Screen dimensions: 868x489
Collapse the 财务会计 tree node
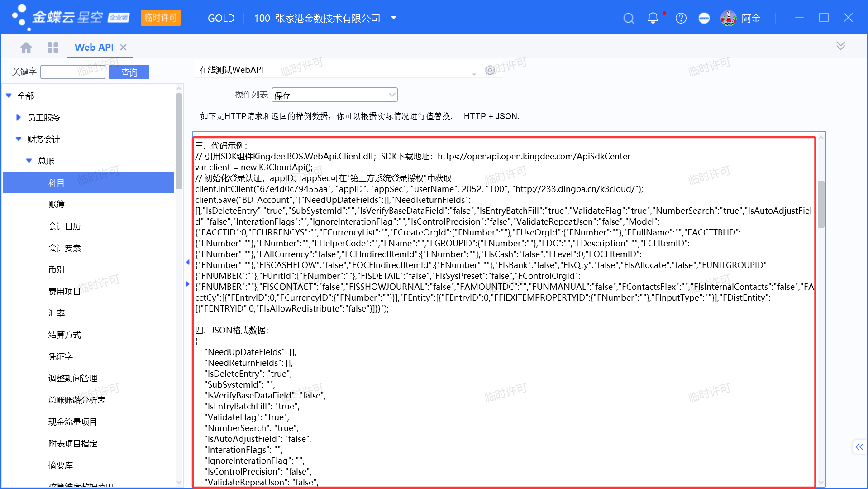[19, 139]
